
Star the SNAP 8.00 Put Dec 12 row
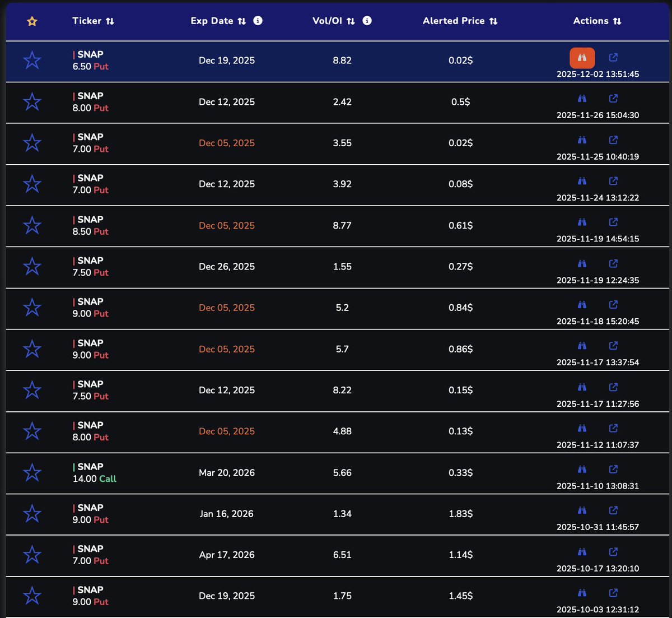pyautogui.click(x=32, y=102)
